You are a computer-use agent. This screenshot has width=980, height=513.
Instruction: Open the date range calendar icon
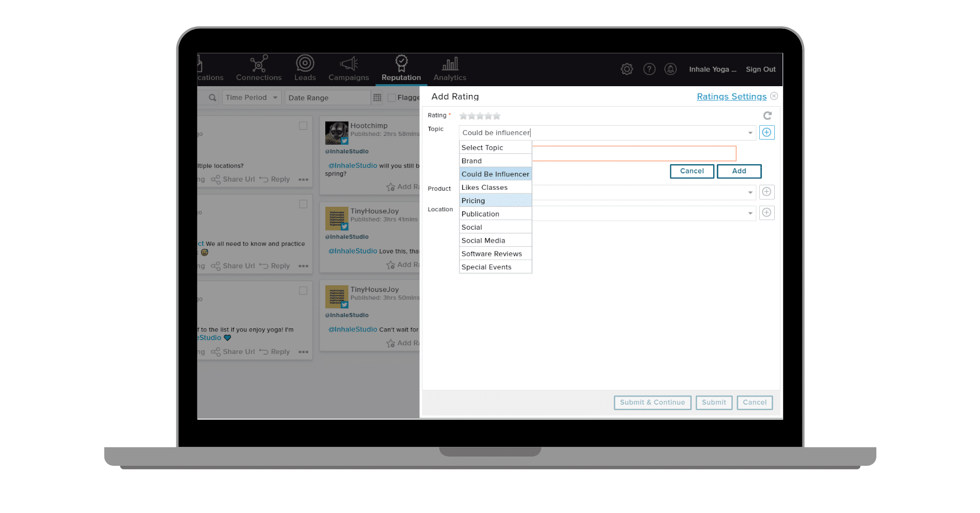coord(377,98)
